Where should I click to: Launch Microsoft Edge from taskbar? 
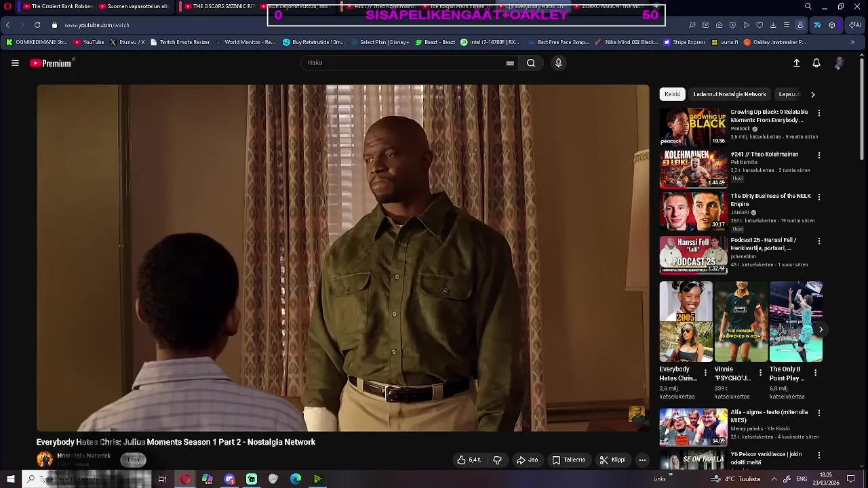pos(296,479)
